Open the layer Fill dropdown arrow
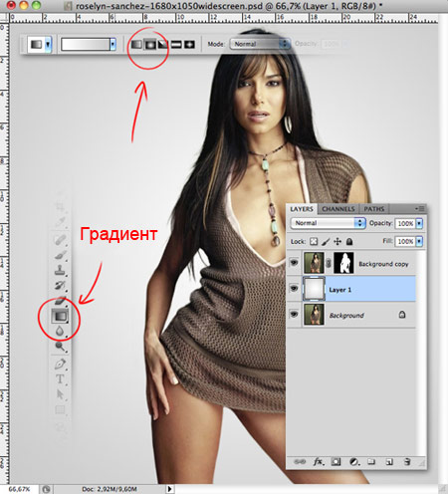 pyautogui.click(x=419, y=241)
